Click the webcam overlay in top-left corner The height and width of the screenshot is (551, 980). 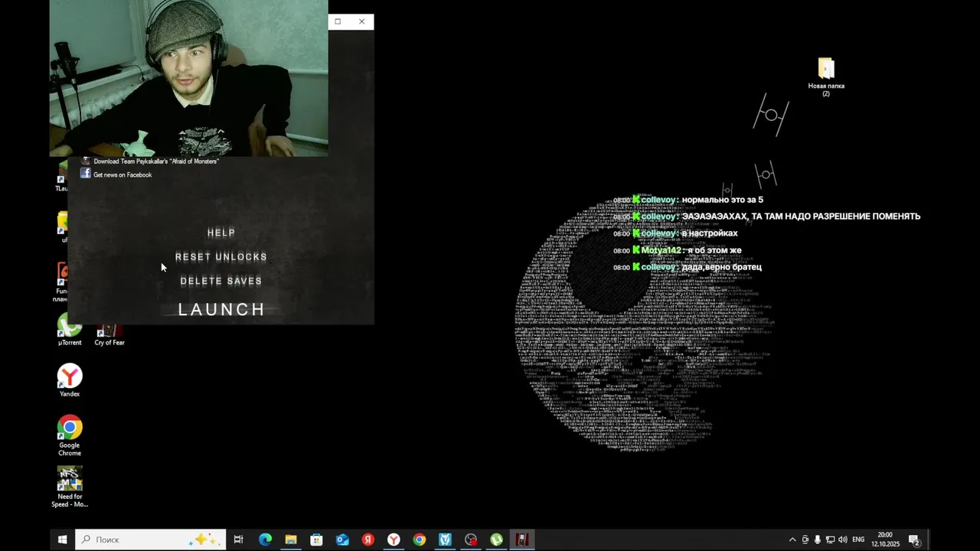[x=188, y=78]
